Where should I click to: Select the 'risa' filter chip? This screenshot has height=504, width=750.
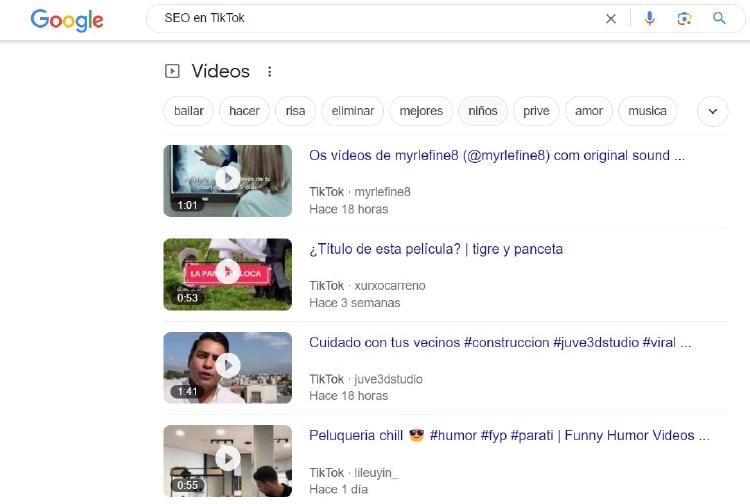(x=295, y=111)
